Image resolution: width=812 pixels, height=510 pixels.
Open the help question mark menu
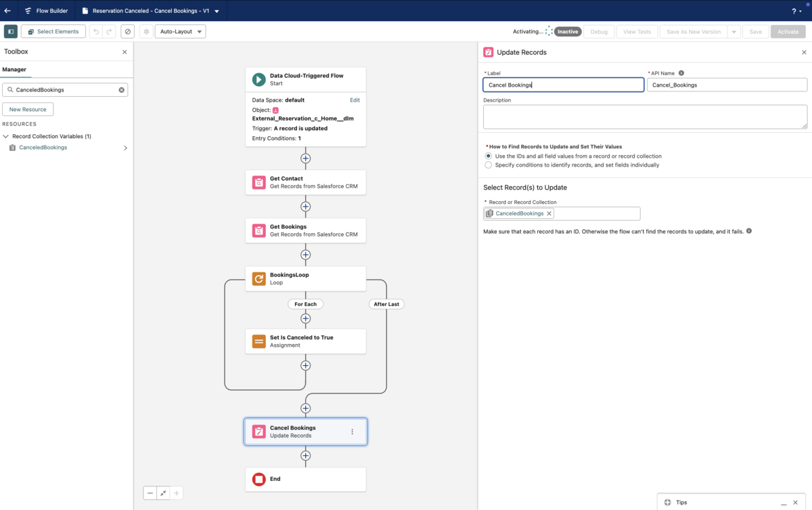[x=796, y=11]
